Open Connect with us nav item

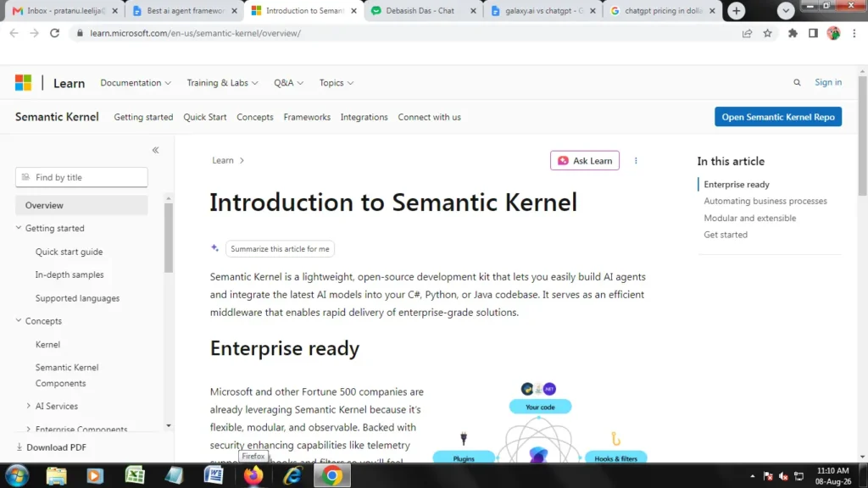(x=429, y=117)
